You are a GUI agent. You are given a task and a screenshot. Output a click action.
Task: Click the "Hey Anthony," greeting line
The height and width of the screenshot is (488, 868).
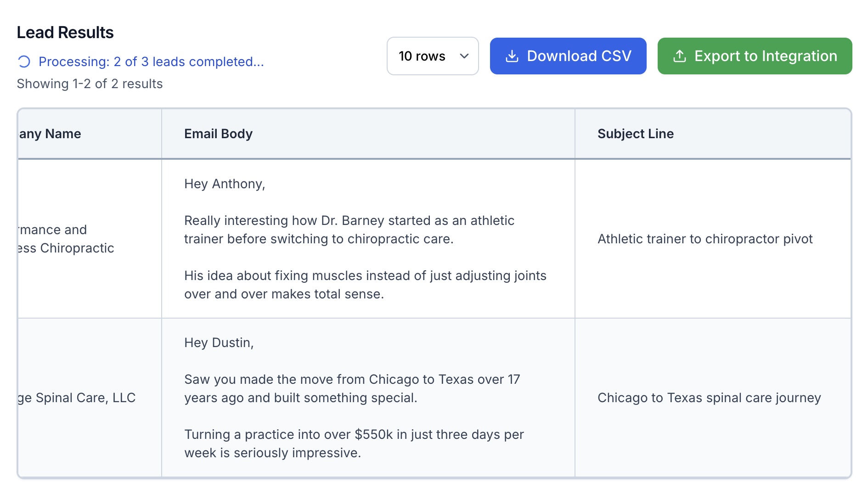(x=225, y=184)
